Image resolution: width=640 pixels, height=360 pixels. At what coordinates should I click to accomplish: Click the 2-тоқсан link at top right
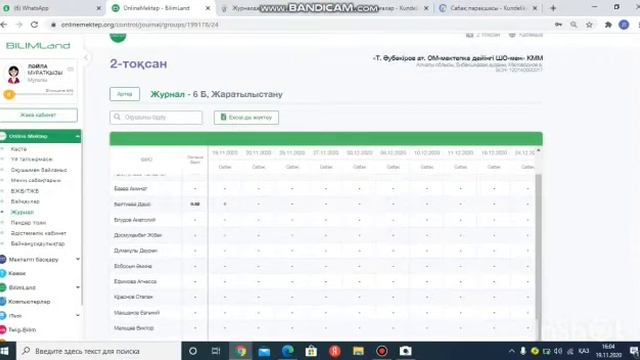pyautogui.click(x=483, y=35)
